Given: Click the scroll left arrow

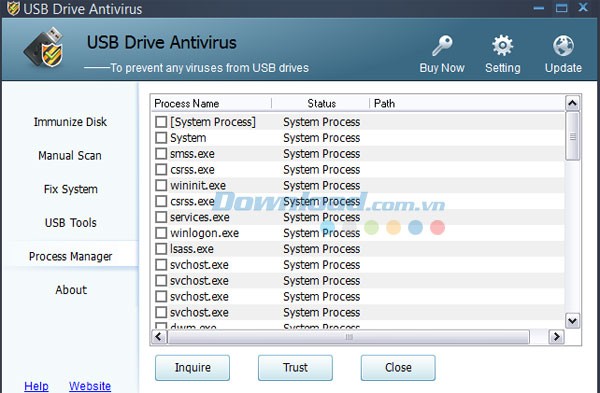Looking at the screenshot, I should (x=159, y=337).
